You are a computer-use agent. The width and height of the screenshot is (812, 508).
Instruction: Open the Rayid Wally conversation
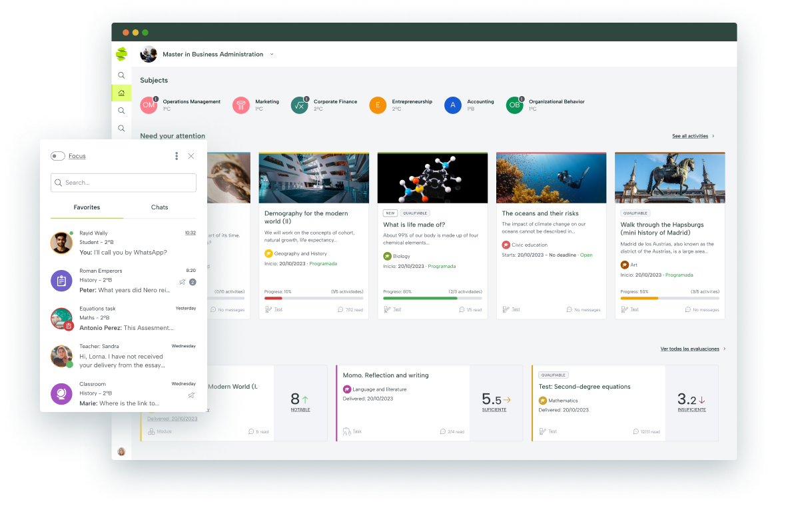[123, 243]
